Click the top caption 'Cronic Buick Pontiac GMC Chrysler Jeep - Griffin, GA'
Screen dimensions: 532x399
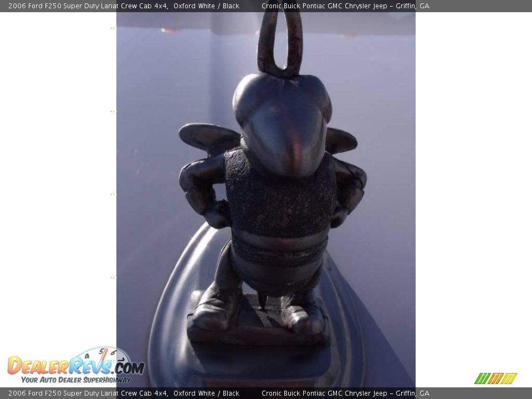(x=345, y=6)
